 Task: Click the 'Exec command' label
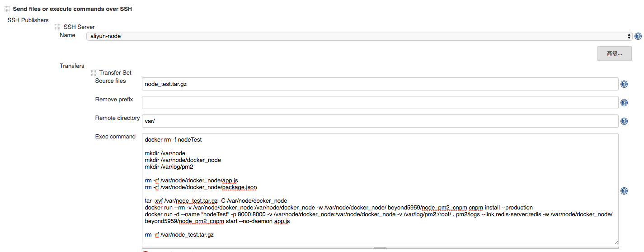pos(115,136)
